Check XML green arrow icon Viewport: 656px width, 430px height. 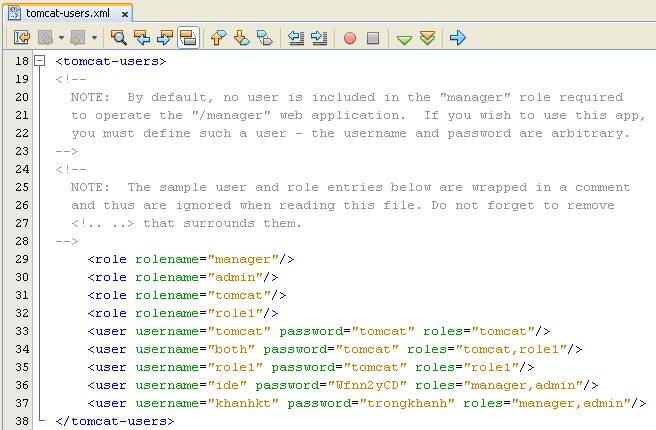(x=404, y=39)
